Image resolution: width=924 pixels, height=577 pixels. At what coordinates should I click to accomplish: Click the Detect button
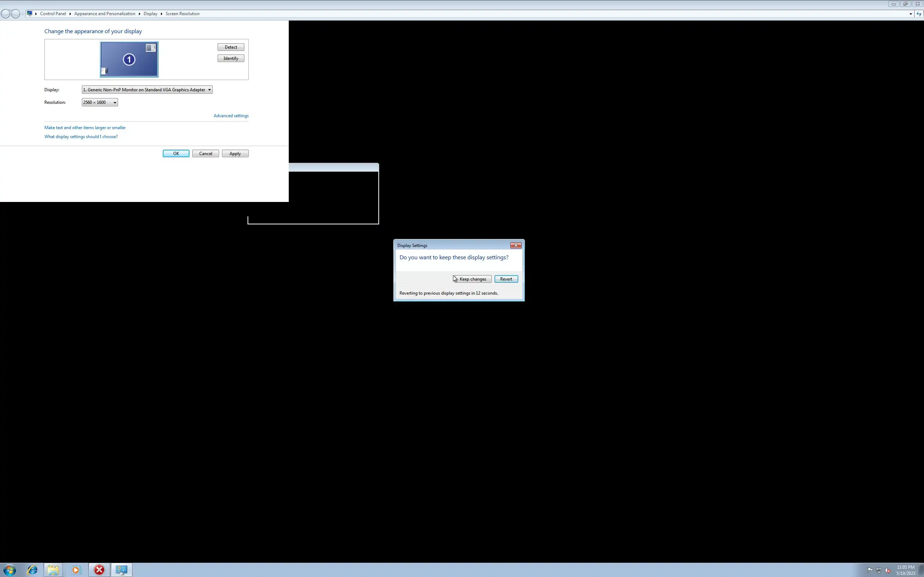[231, 47]
